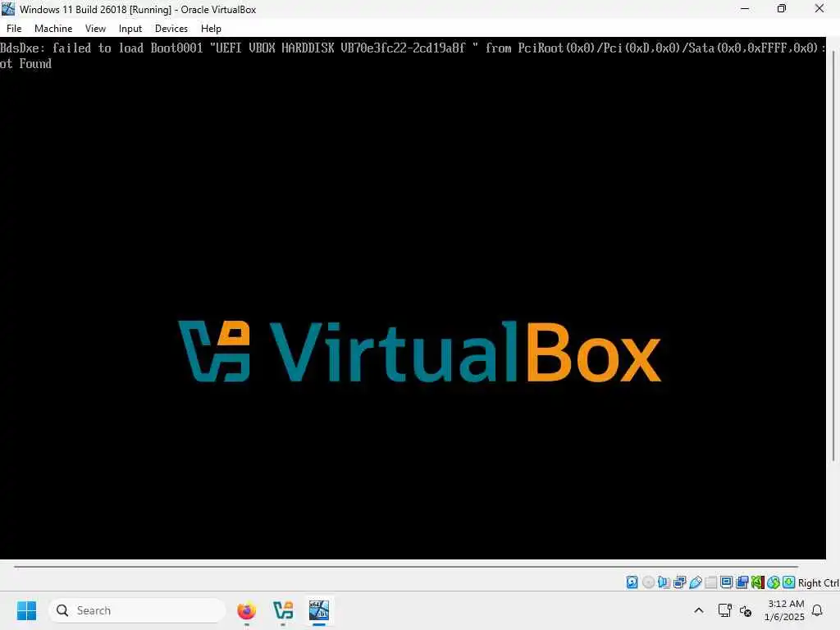
Task: Click the keyboard capture arrow icon
Action: click(788, 582)
